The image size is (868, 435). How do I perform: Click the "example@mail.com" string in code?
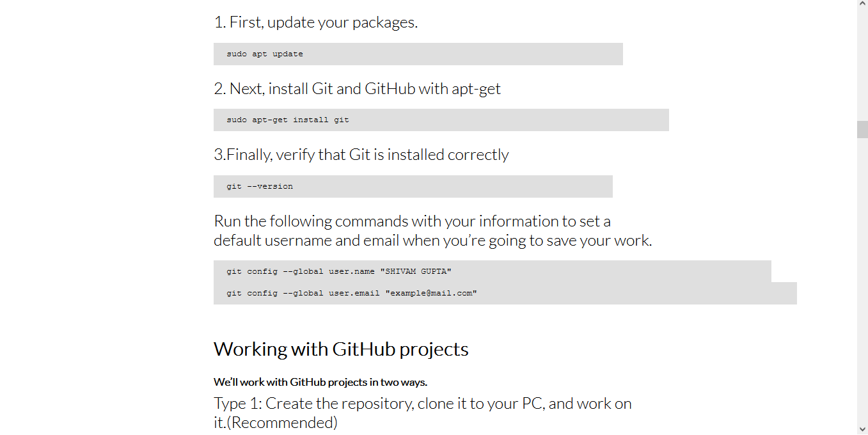[x=431, y=293]
